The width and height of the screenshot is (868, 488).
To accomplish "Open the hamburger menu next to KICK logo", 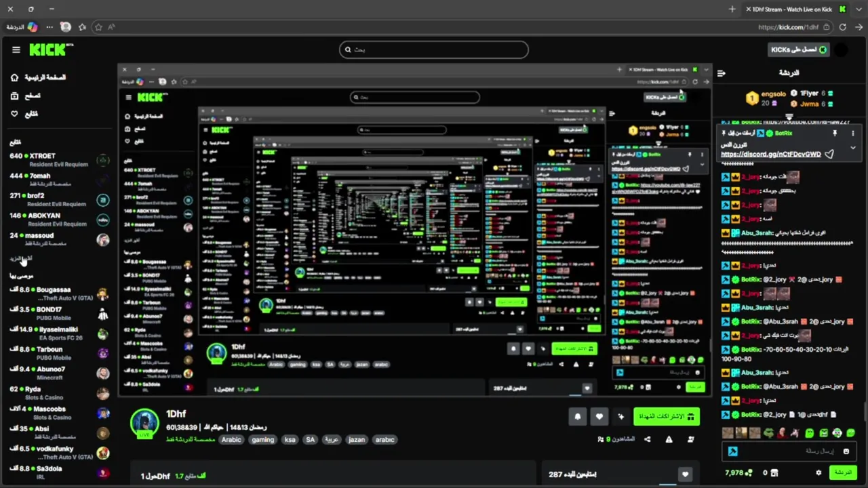I will coord(16,49).
